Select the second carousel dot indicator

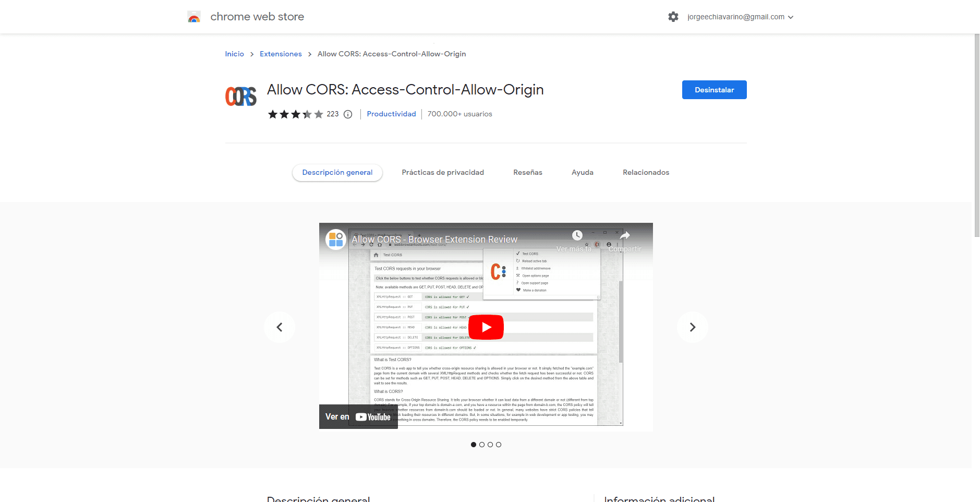click(482, 445)
